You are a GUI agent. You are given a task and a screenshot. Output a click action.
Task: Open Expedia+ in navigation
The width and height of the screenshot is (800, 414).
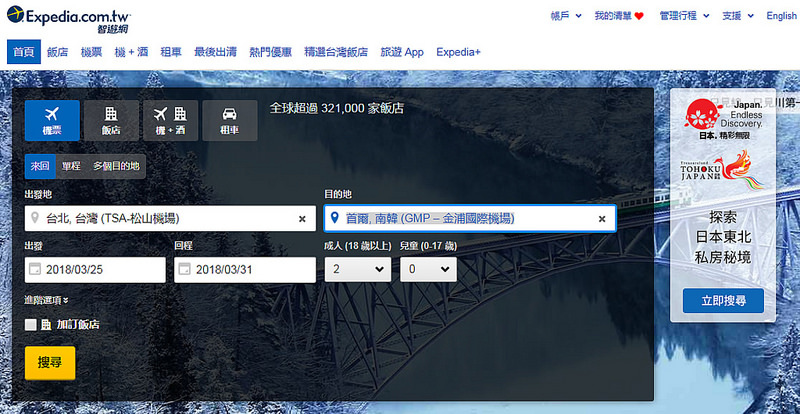pyautogui.click(x=458, y=52)
